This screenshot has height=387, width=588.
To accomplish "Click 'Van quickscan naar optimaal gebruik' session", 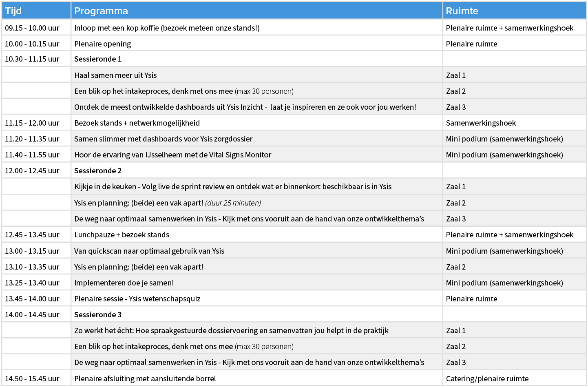I will point(149,251).
